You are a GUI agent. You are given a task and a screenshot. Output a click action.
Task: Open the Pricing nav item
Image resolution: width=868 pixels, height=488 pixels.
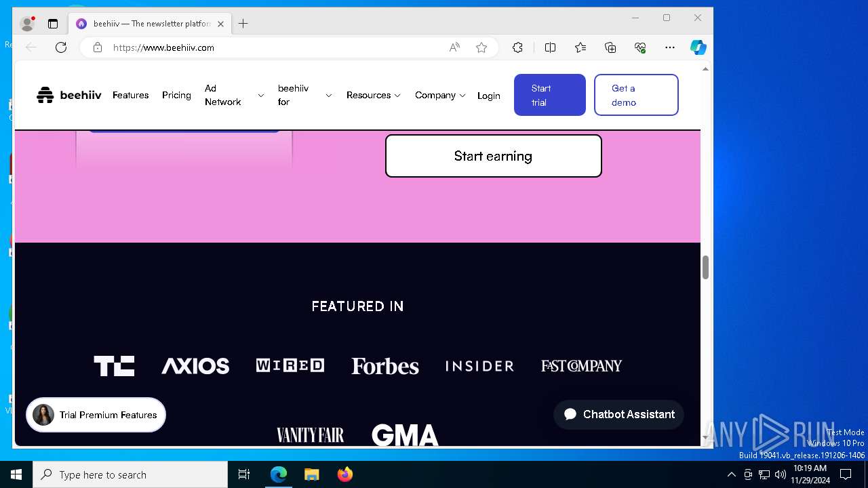176,95
